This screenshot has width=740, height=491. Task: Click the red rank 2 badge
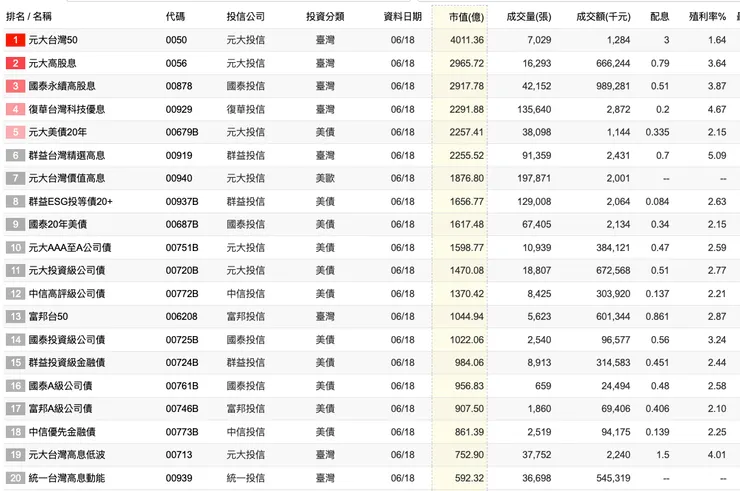click(15, 63)
